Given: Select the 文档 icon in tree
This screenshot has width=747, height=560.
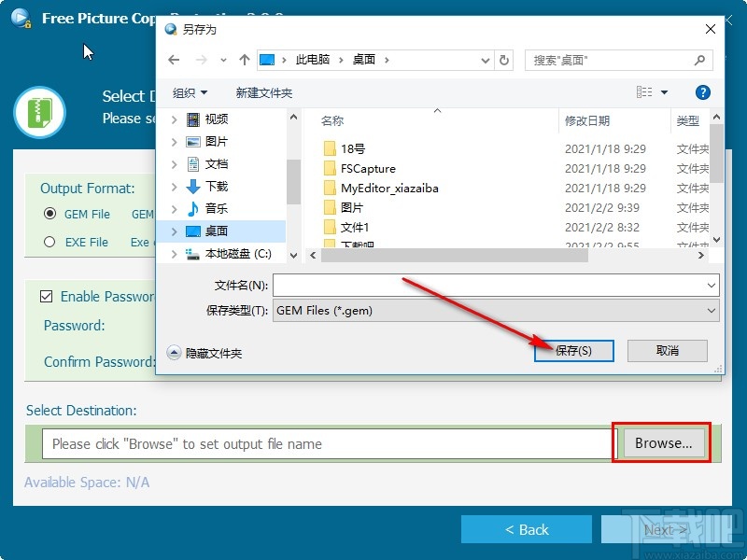Looking at the screenshot, I should point(193,164).
